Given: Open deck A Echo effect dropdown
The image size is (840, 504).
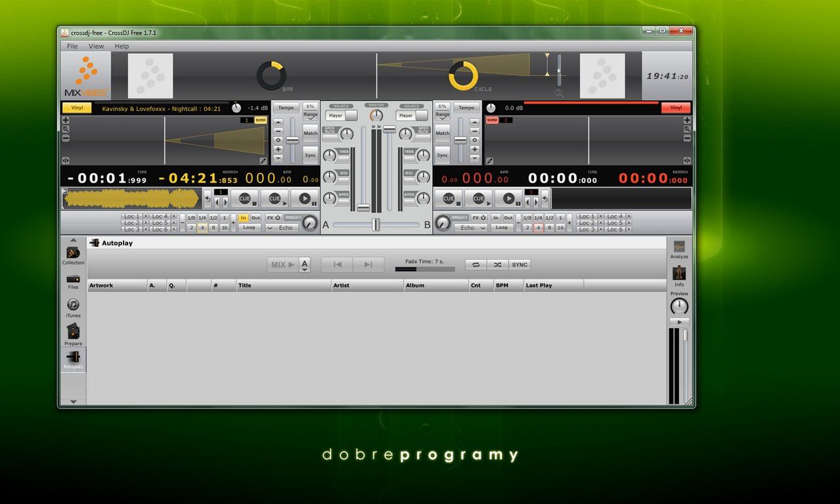Looking at the screenshot, I should (282, 228).
